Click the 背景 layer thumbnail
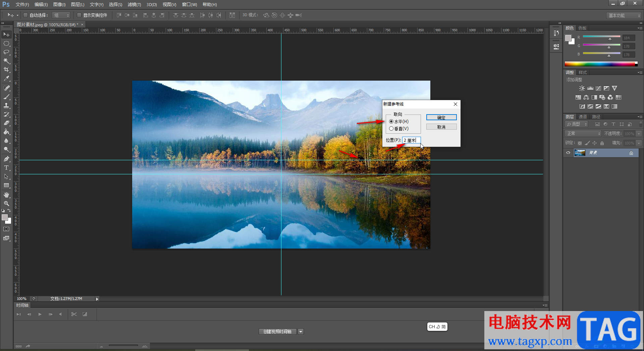This screenshot has height=351, width=644. 580,153
